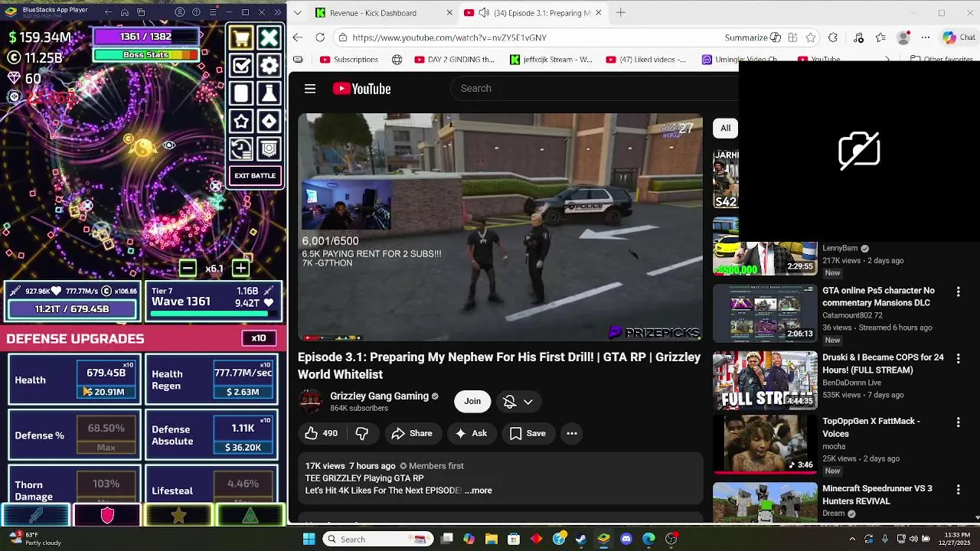
Task: Open Subscriptions bookmark
Action: 349,60
